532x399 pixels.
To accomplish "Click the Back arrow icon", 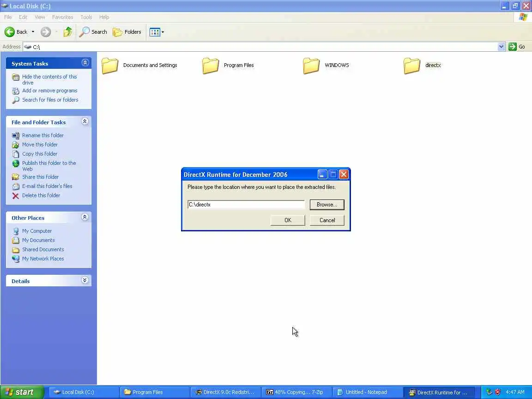I will coord(10,32).
